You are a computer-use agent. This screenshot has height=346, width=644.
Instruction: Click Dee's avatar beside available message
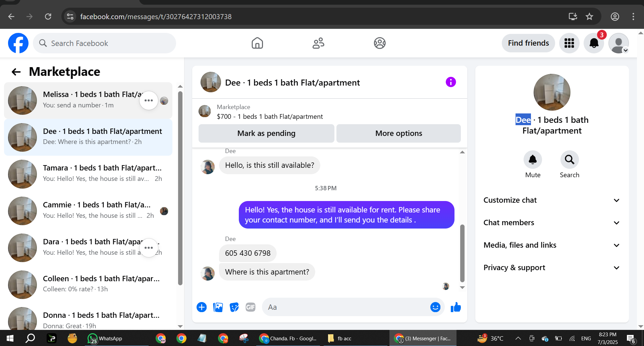(208, 167)
